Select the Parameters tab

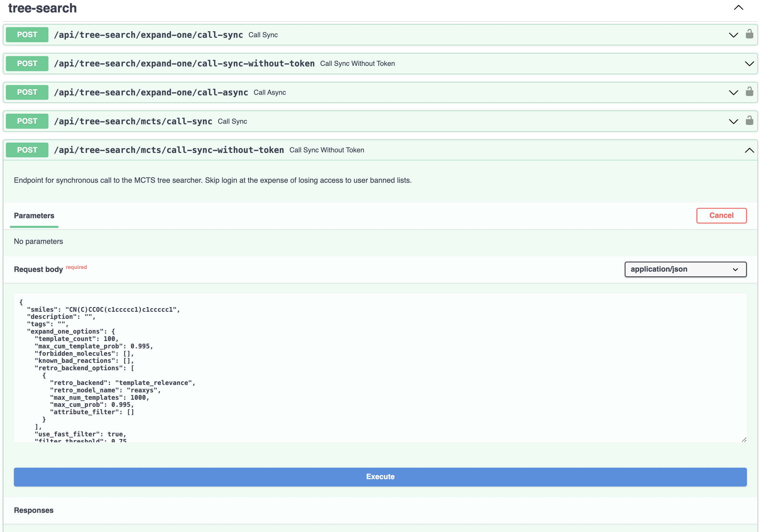[x=34, y=216]
